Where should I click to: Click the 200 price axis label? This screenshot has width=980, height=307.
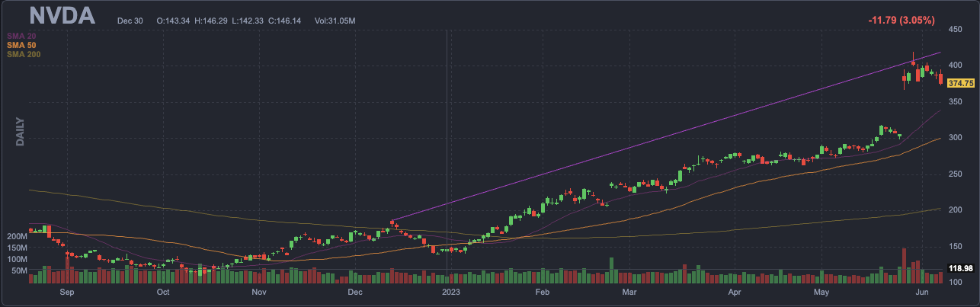pyautogui.click(x=956, y=210)
